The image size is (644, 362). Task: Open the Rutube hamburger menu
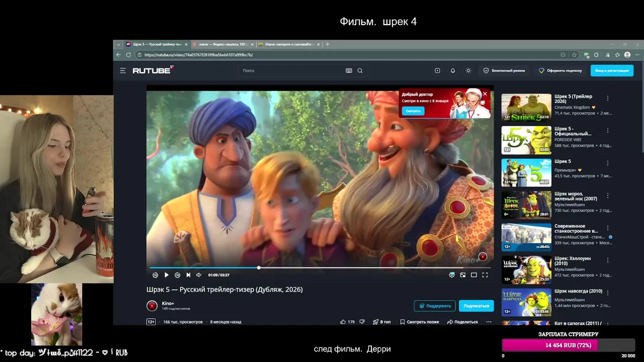point(123,71)
